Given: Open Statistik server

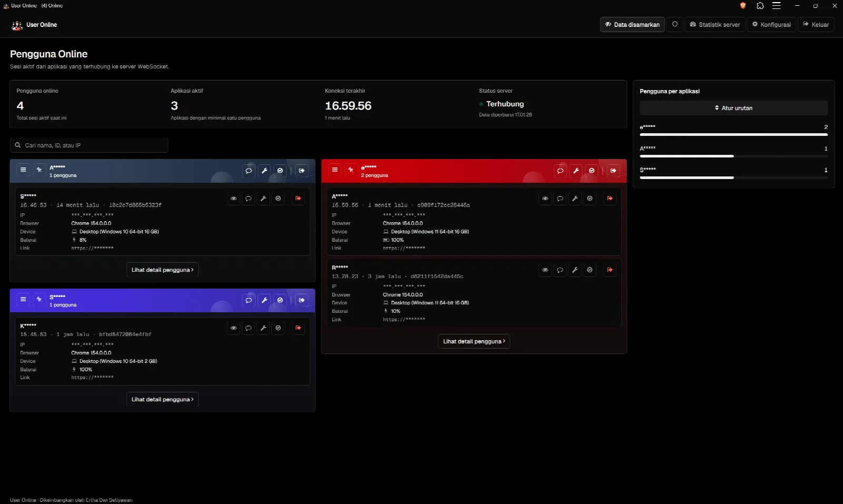Looking at the screenshot, I should [715, 25].
